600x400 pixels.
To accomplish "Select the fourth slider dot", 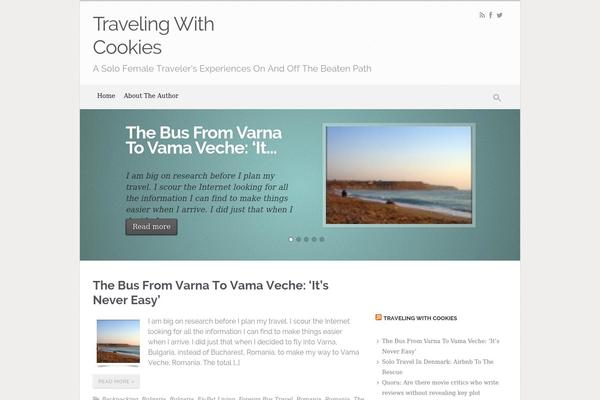I will [314, 239].
